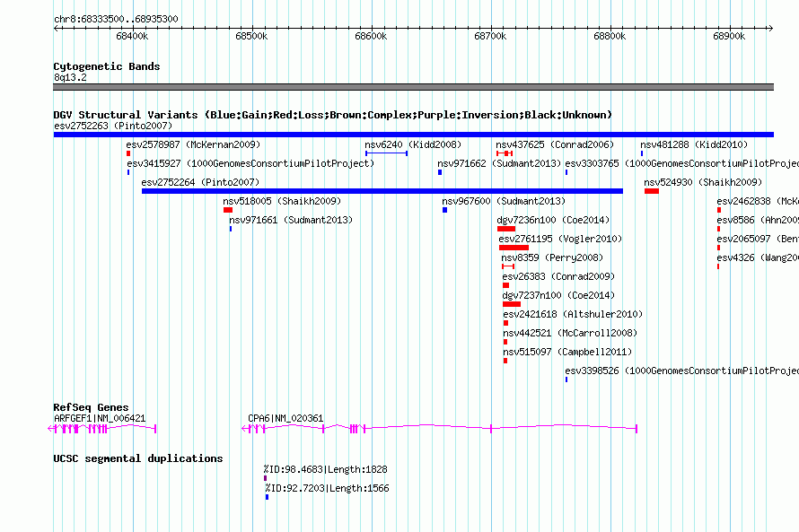Open the esv3415927 variant label

[x=250, y=163]
